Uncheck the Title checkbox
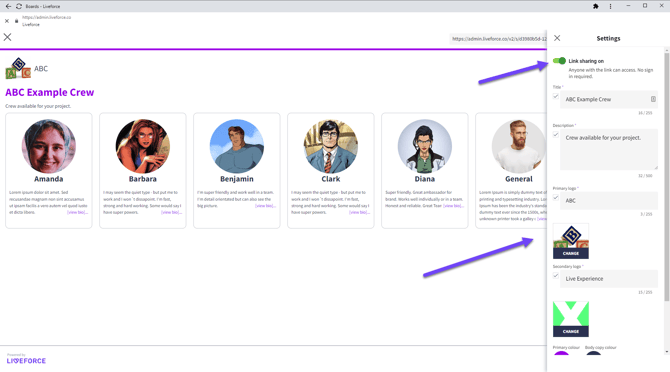The width and height of the screenshot is (670, 372). [x=555, y=96]
